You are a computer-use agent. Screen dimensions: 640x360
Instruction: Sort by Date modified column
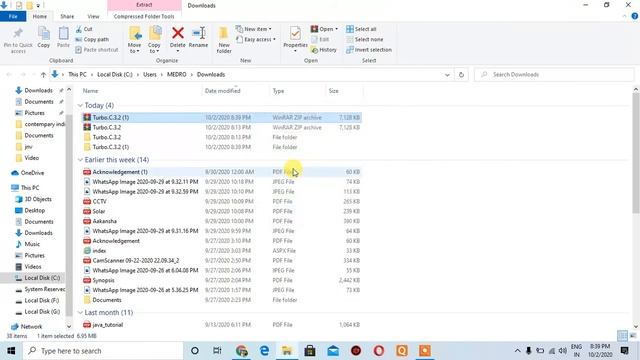(x=223, y=91)
